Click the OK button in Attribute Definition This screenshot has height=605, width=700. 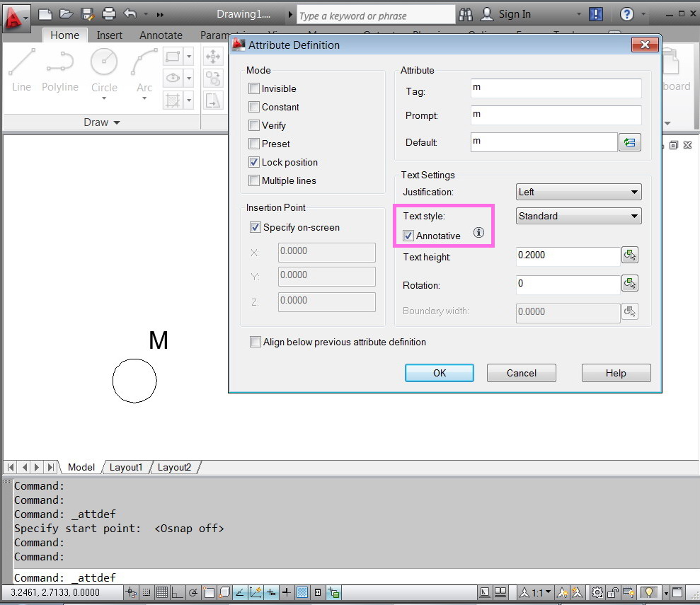click(x=439, y=373)
